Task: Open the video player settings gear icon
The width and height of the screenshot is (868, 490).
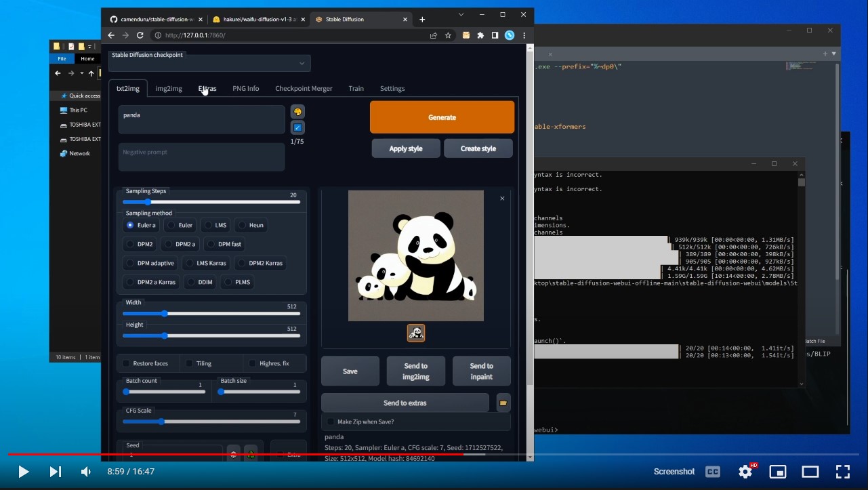Action: click(745, 472)
